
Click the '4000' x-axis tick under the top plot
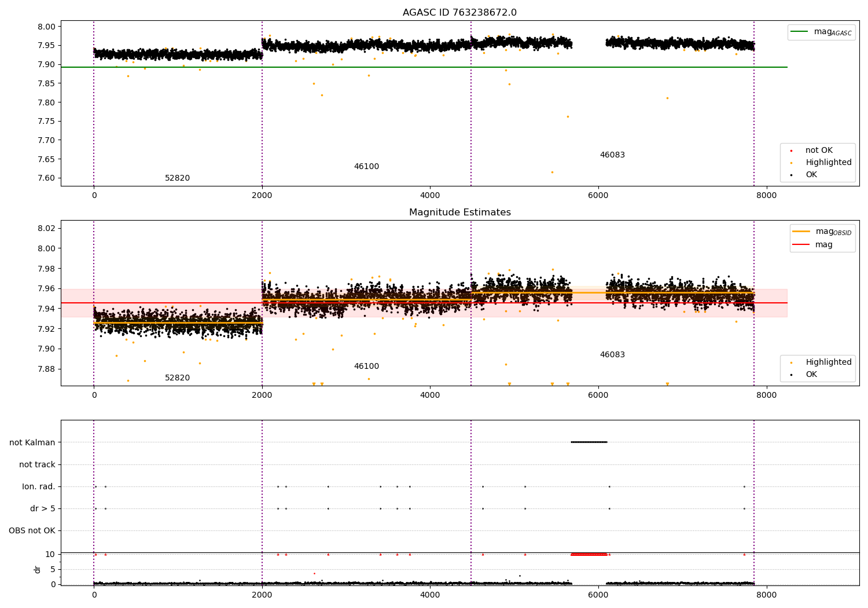click(x=430, y=196)
